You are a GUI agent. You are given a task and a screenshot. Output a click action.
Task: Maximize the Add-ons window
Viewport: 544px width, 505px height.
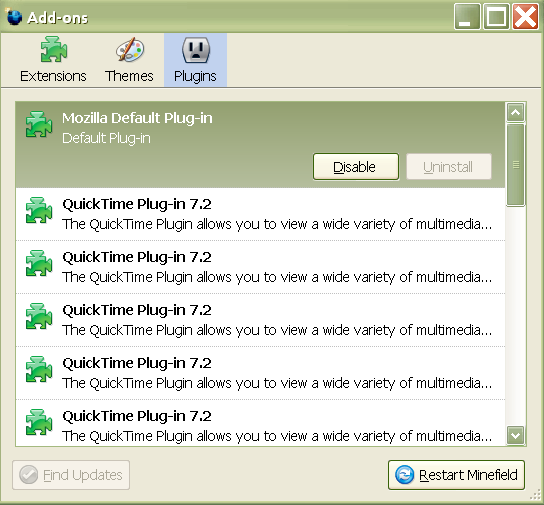point(496,16)
